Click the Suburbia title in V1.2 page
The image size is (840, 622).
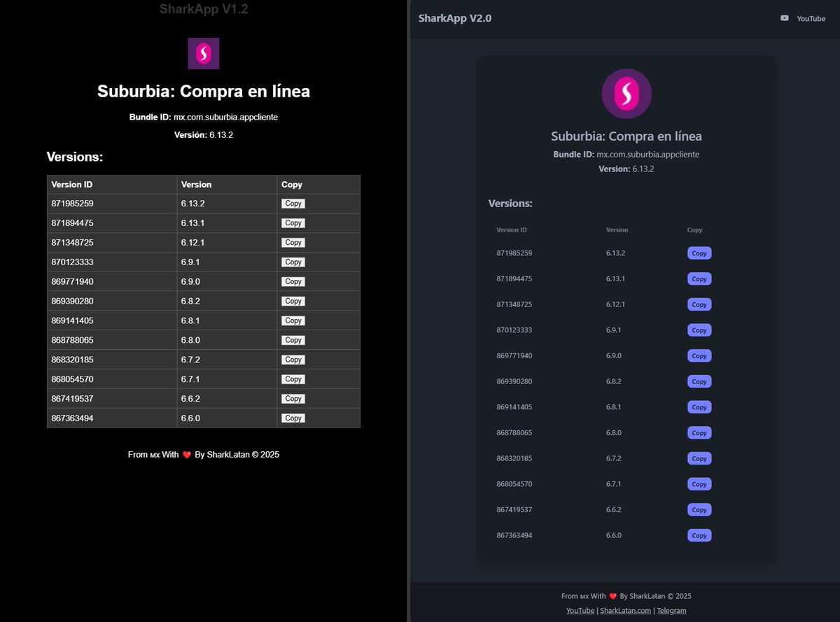click(x=204, y=92)
